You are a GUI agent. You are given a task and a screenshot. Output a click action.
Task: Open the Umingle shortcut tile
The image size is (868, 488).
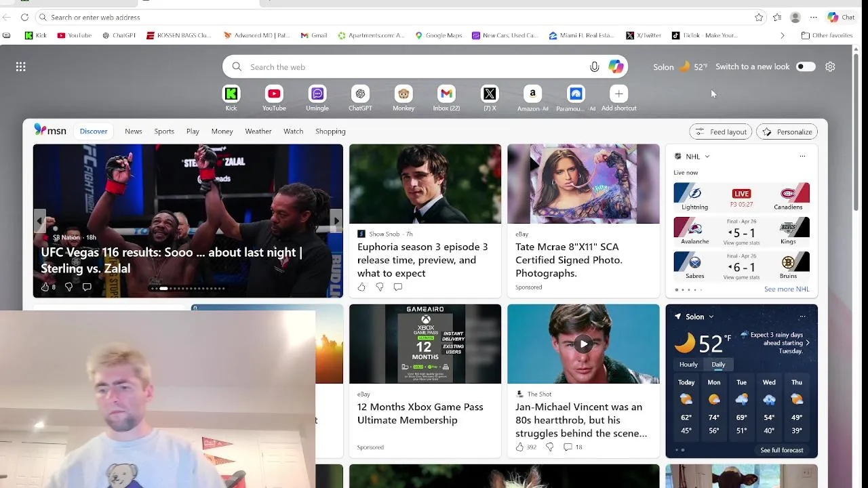point(317,94)
